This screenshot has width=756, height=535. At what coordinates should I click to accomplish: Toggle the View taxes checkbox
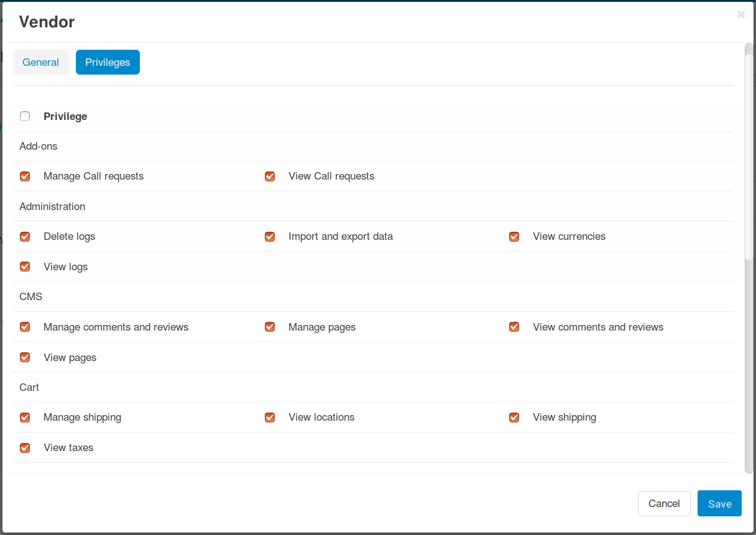25,447
